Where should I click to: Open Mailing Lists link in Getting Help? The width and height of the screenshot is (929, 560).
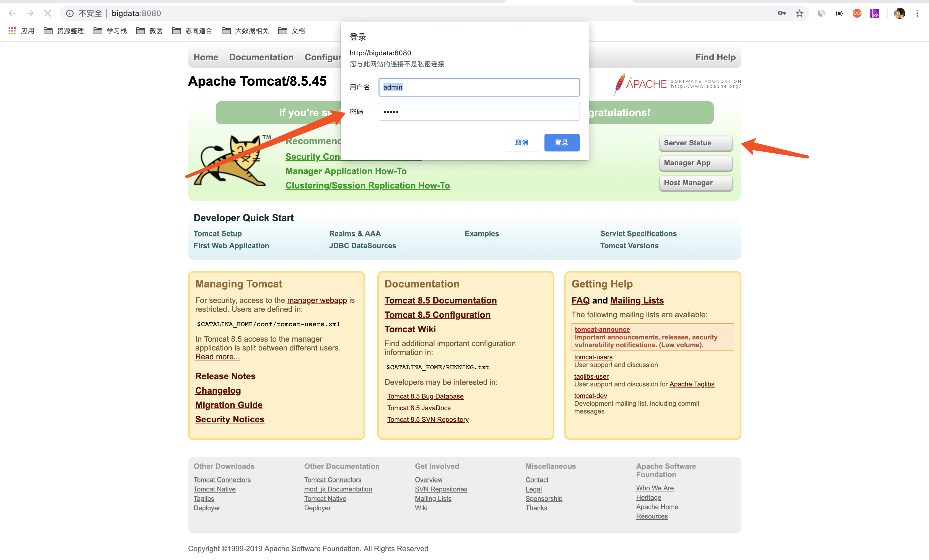[x=637, y=300]
